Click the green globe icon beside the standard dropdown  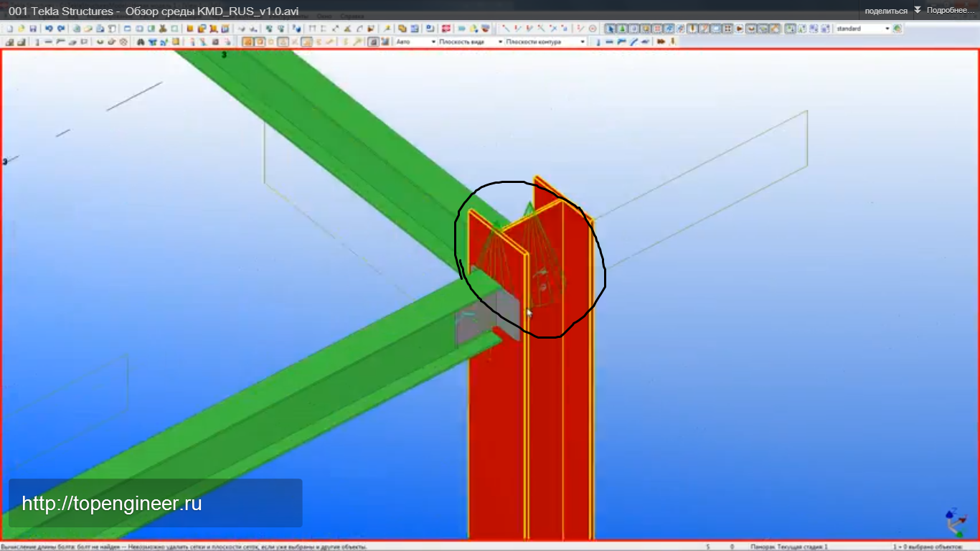[897, 29]
